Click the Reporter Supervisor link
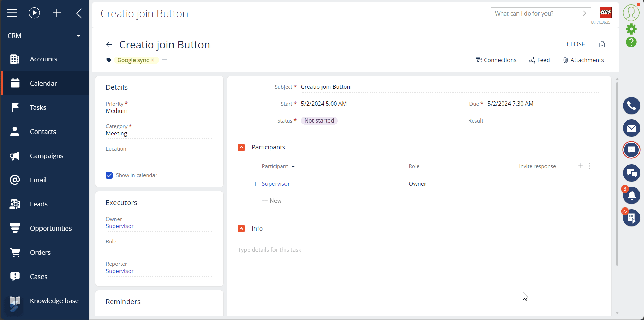Screen dimensions: 644x320 pyautogui.click(x=120, y=271)
